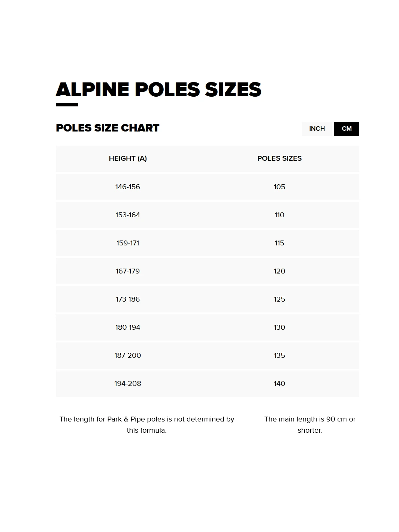This screenshot has width=399, height=532.
Task: Click the 180-194 height range
Action: point(128,327)
